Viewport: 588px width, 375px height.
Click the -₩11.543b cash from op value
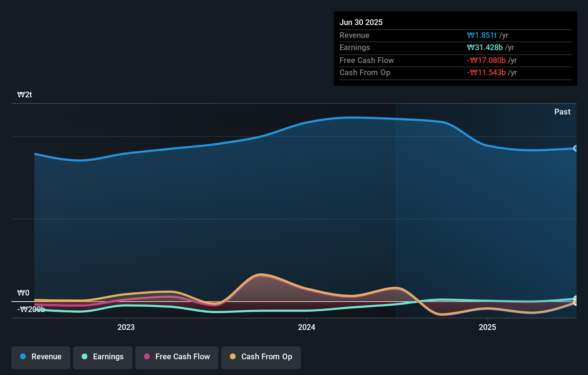tap(486, 72)
